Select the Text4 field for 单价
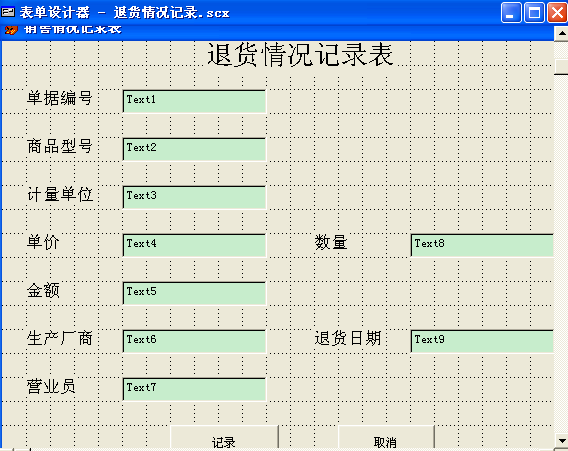Image resolution: width=568 pixels, height=451 pixels. coord(195,246)
